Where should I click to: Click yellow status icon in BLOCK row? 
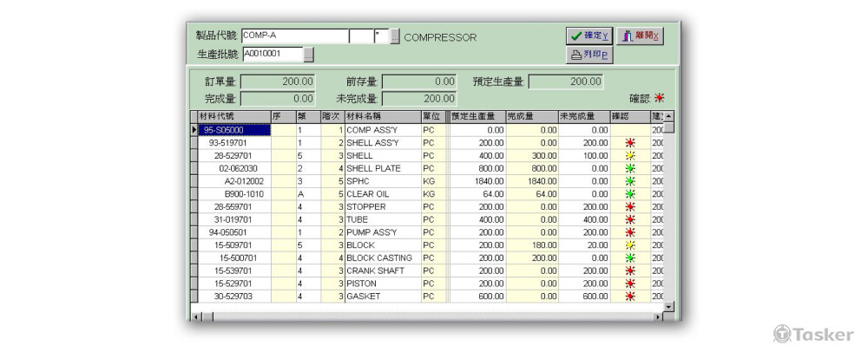(630, 244)
